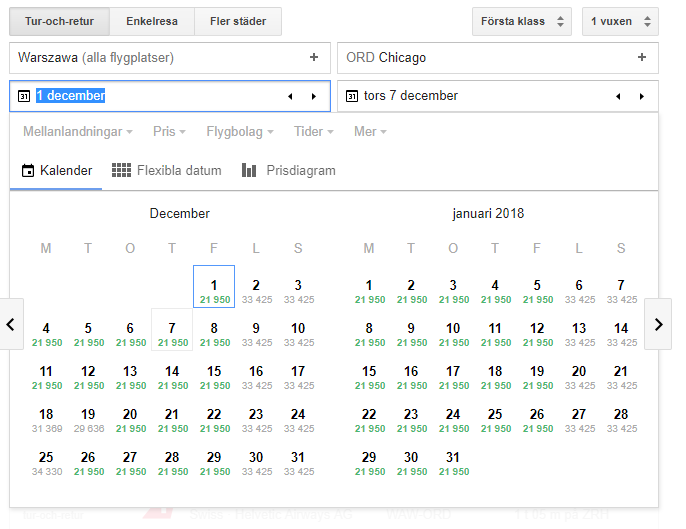
Task: Open the Första klass cabin dropdown
Action: point(521,21)
